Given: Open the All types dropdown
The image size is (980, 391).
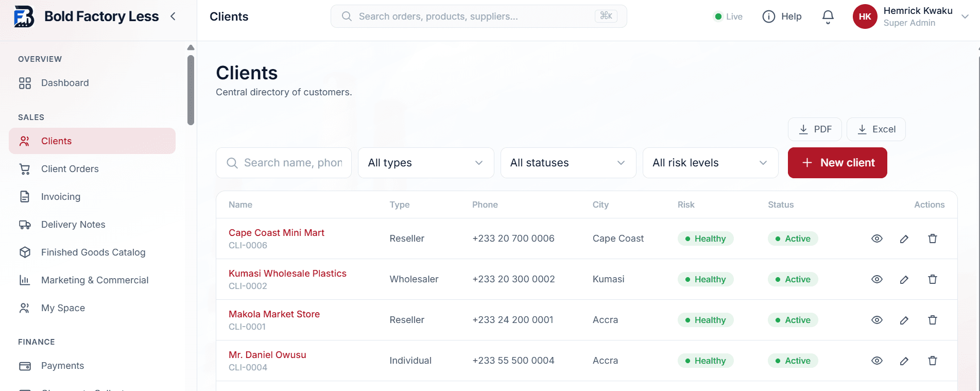Looking at the screenshot, I should click(x=426, y=163).
